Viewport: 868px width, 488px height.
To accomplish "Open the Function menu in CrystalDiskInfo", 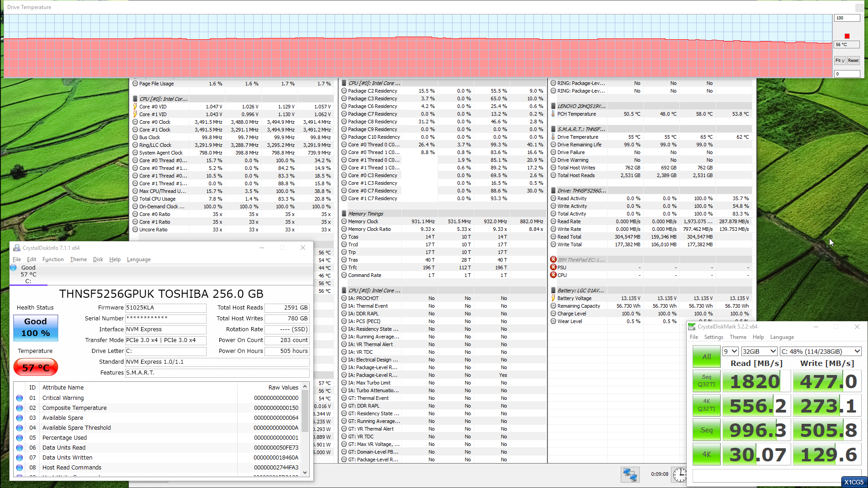I will click(x=53, y=259).
